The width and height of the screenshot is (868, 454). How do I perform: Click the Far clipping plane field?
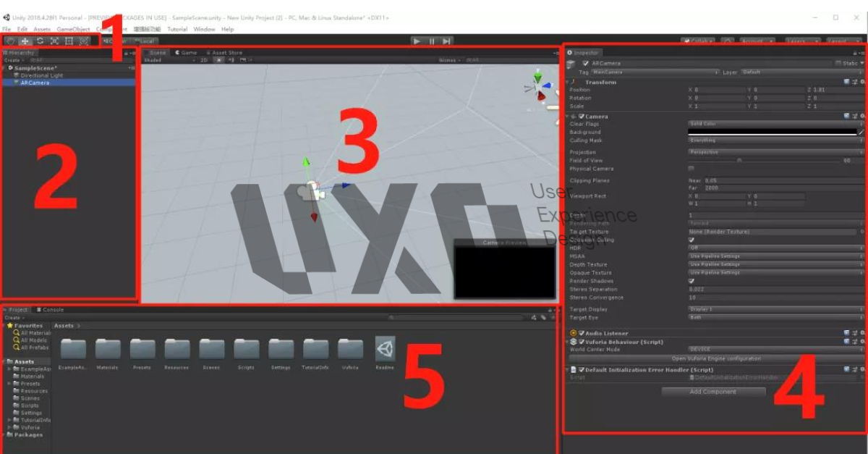point(783,188)
